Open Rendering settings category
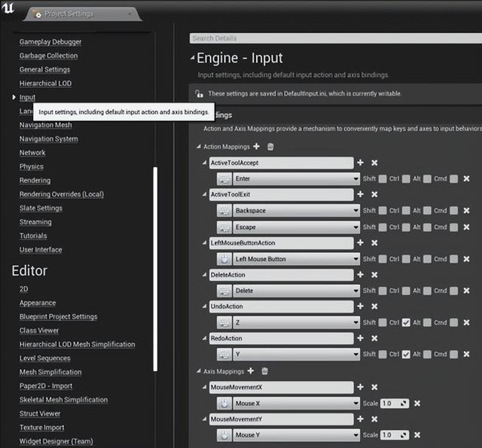This screenshot has width=482, height=448. tap(35, 181)
